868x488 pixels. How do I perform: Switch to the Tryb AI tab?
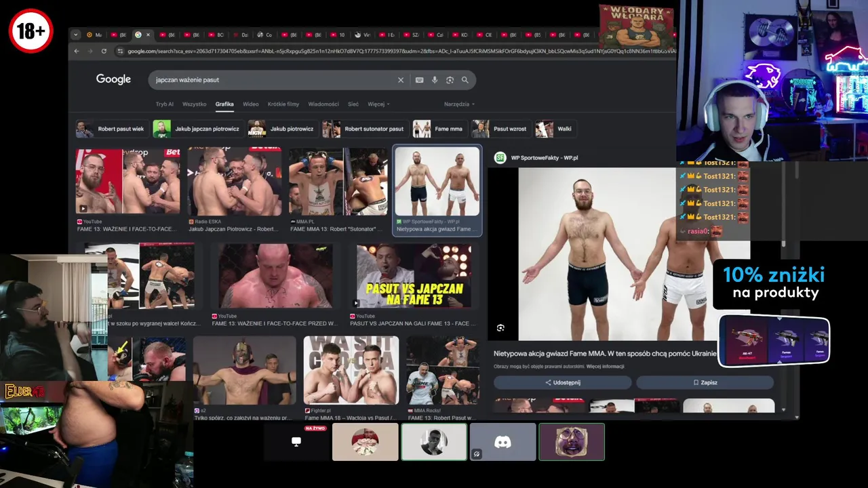point(165,104)
